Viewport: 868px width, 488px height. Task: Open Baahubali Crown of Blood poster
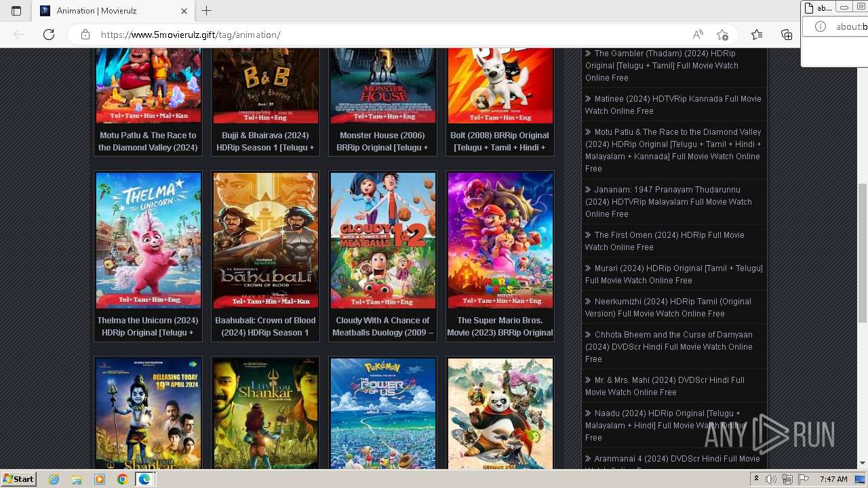(x=266, y=240)
